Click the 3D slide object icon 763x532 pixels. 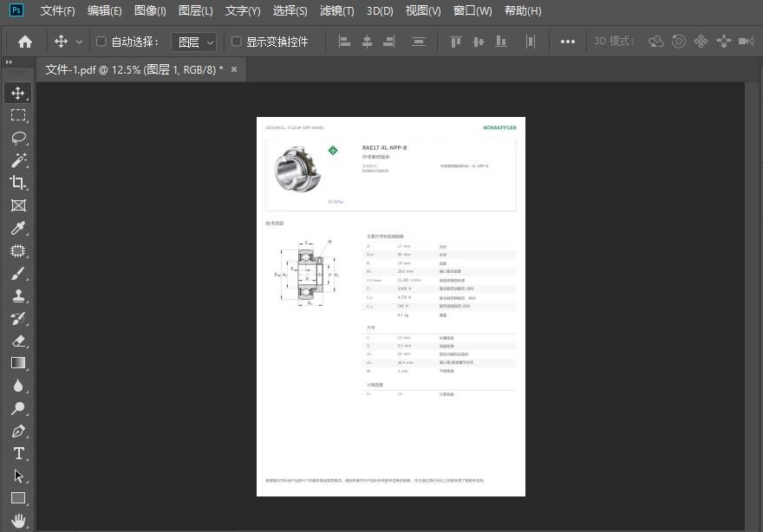click(724, 42)
